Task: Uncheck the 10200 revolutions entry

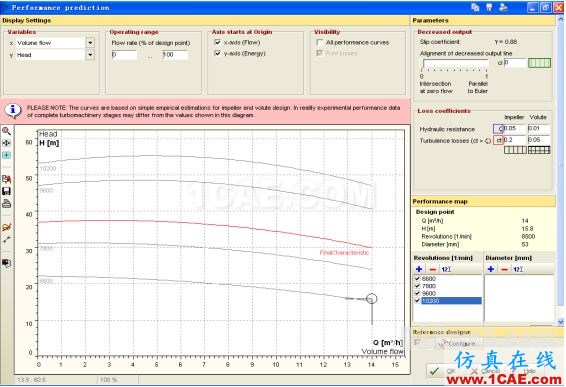Action: pos(417,300)
